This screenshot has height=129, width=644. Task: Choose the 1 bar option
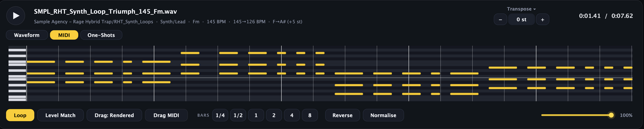pyautogui.click(x=256, y=115)
